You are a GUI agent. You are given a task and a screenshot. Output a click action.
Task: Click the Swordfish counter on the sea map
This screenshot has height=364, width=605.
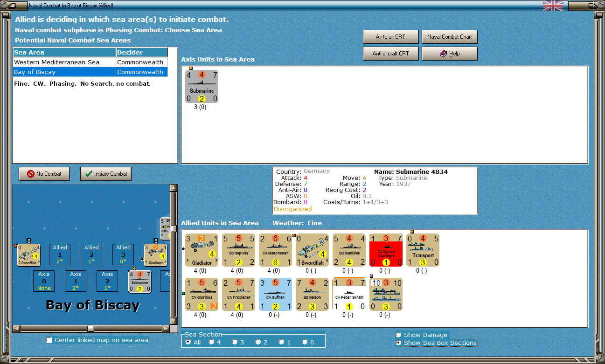pos(29,255)
